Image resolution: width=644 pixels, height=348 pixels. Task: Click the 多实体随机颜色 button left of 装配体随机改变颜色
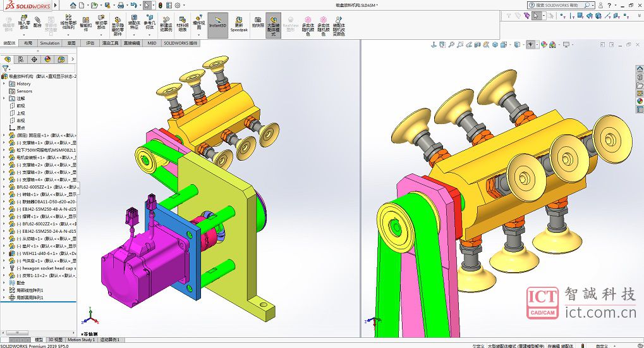pyautogui.click(x=323, y=26)
